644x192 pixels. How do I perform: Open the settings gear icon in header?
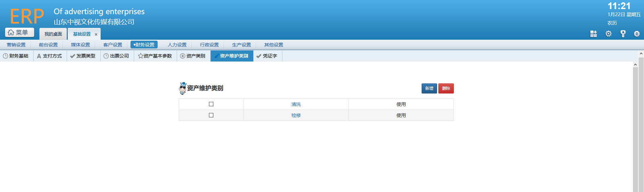click(x=608, y=34)
